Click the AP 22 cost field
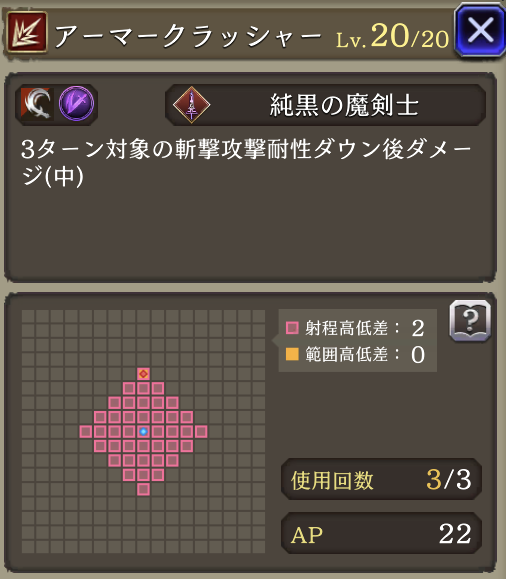 (382, 533)
